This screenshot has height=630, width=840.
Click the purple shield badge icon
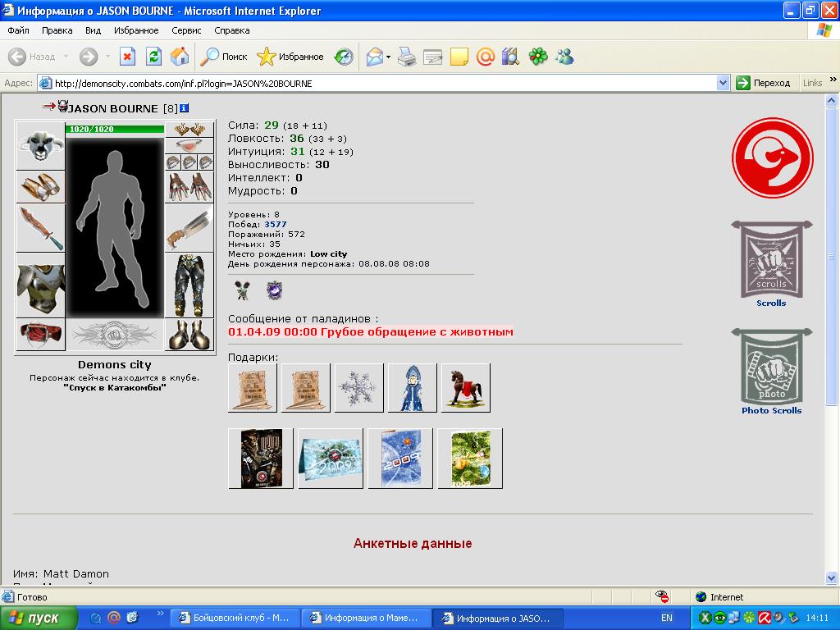(274, 290)
